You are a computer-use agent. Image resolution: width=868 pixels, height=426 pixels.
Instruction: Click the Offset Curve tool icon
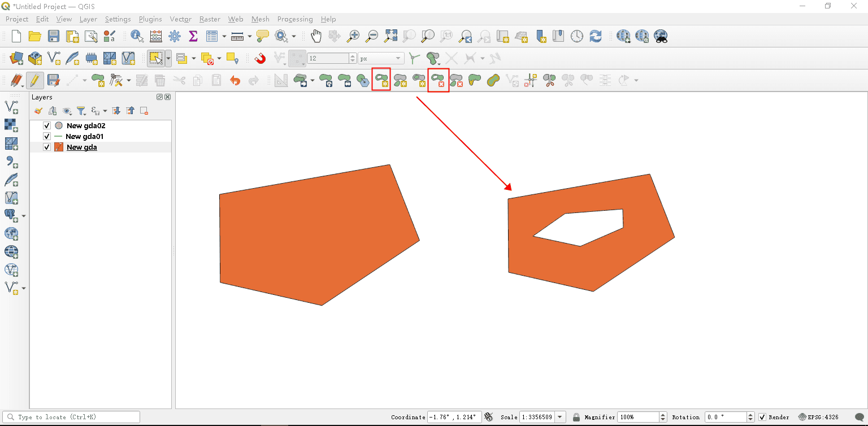click(493, 80)
